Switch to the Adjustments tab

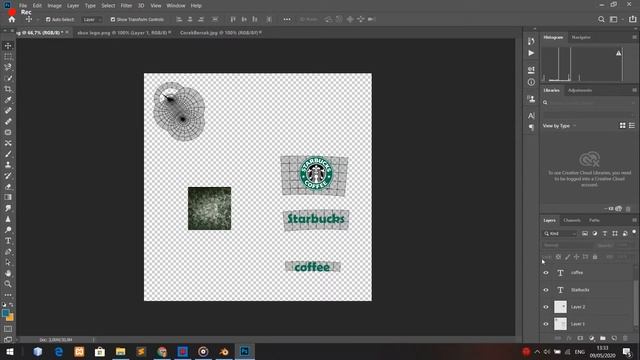click(580, 90)
